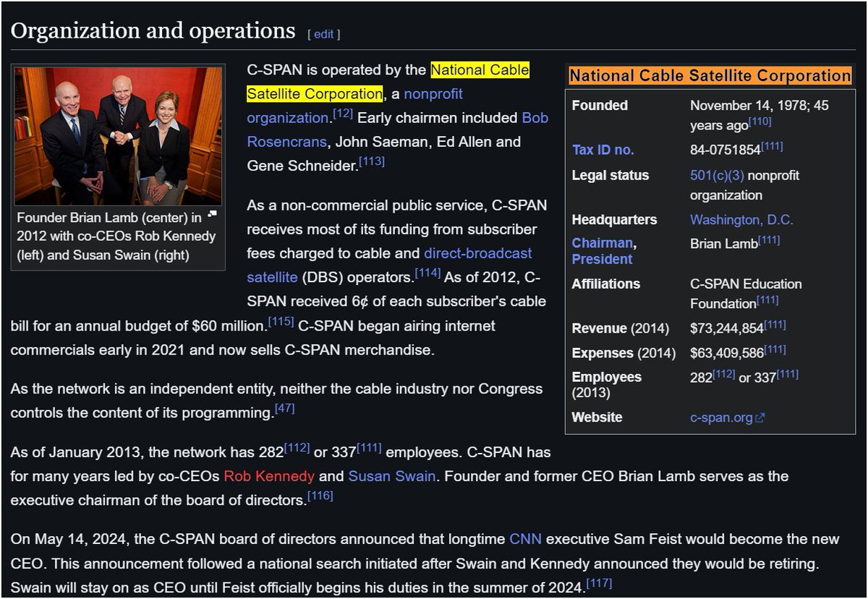Click the Legal status label
The image size is (868, 599).
click(x=610, y=175)
